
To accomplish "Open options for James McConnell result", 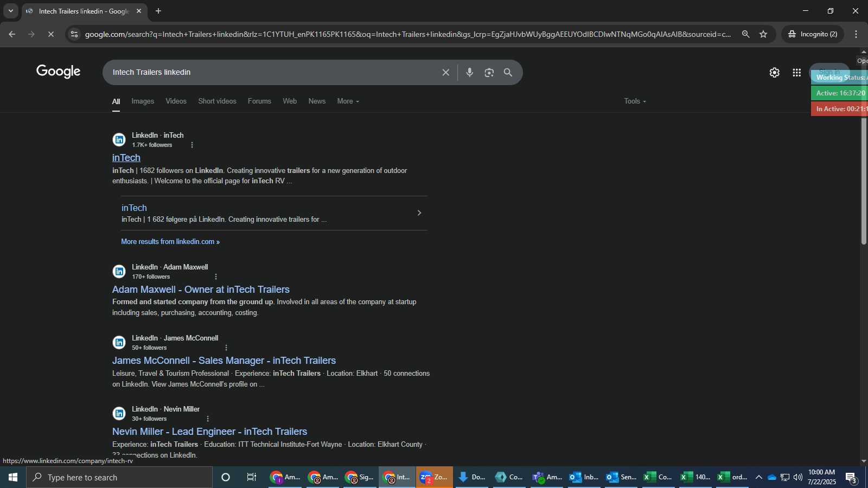I will coord(226,348).
